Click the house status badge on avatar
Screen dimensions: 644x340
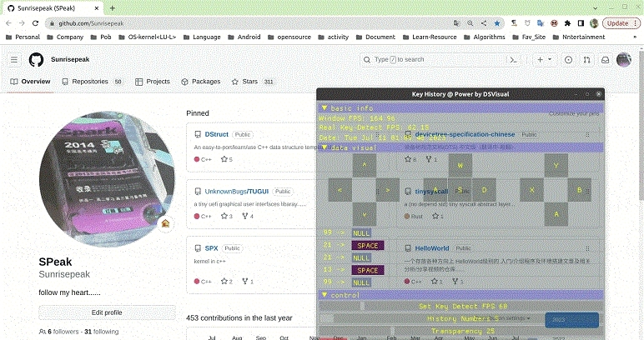click(x=165, y=223)
